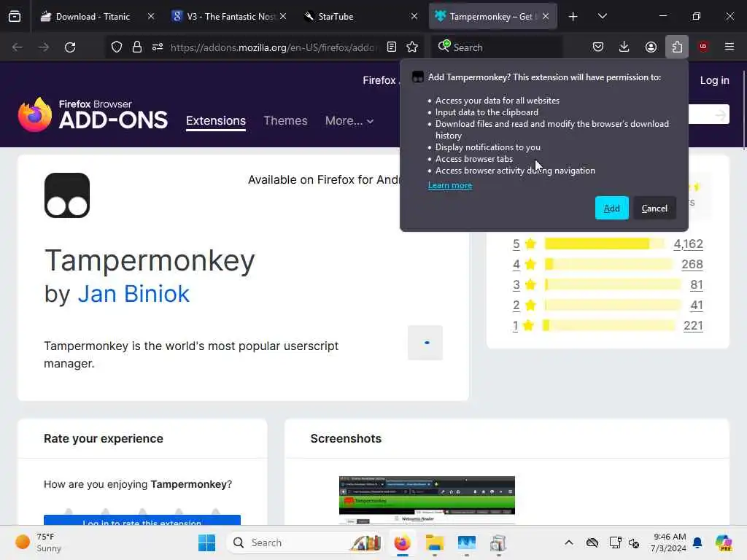747x560 pixels.
Task: Click the 4 star rating bar
Action: [608, 264]
